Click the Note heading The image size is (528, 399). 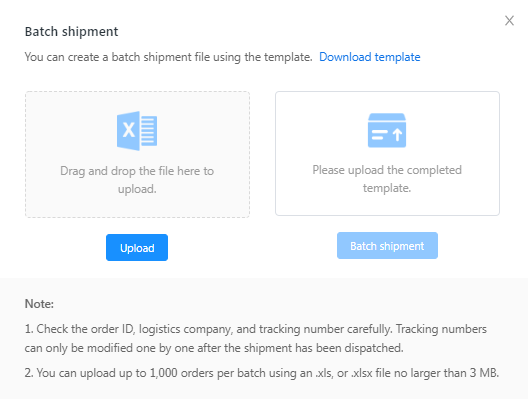[39, 304]
